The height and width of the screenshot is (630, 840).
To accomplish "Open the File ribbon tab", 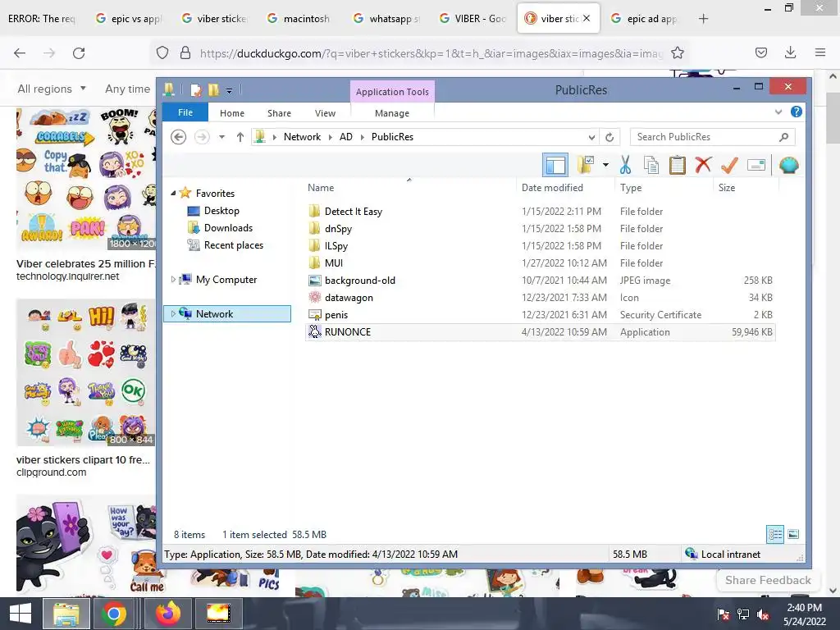I will pos(185,112).
